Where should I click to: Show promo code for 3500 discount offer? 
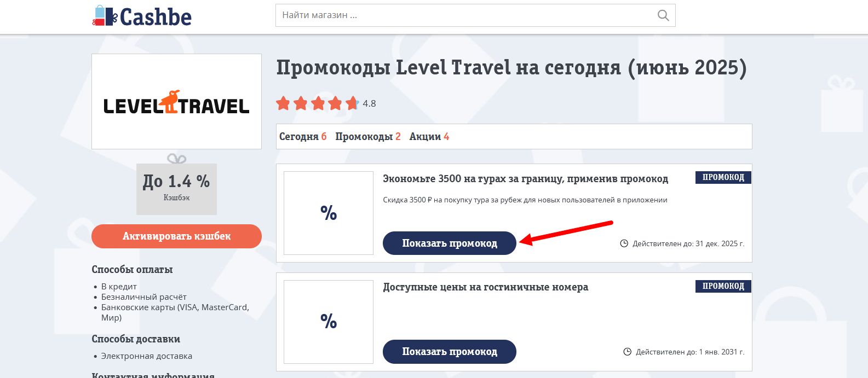[x=450, y=243]
